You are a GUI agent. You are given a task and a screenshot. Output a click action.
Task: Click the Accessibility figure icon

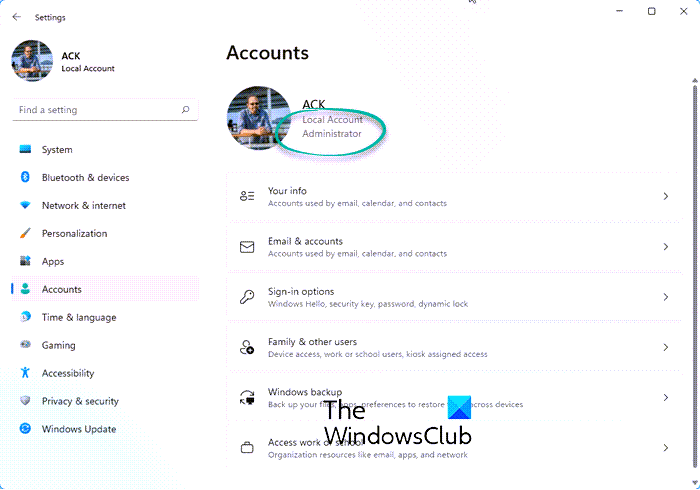(x=25, y=373)
